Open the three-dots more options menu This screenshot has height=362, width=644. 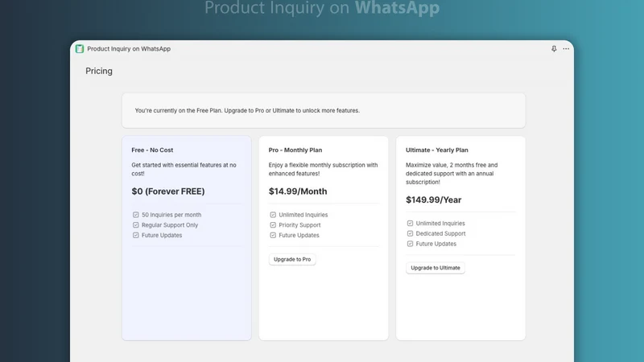coord(566,49)
